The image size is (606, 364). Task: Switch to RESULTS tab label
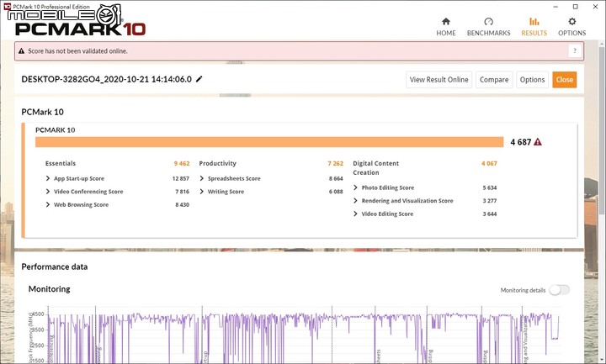pos(534,33)
